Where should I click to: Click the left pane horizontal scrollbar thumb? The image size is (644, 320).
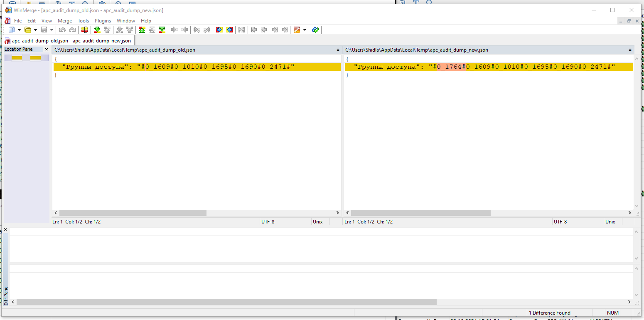133,213
